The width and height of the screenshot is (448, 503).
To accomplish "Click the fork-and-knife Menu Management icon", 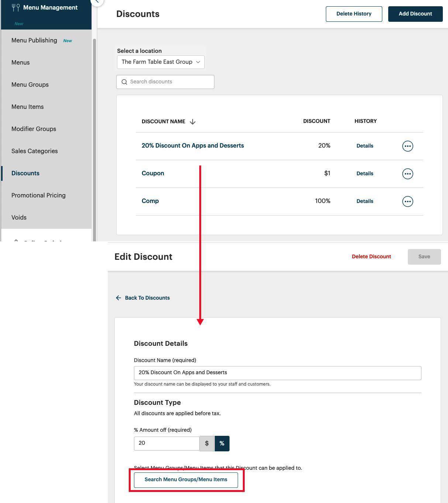I will point(15,7).
